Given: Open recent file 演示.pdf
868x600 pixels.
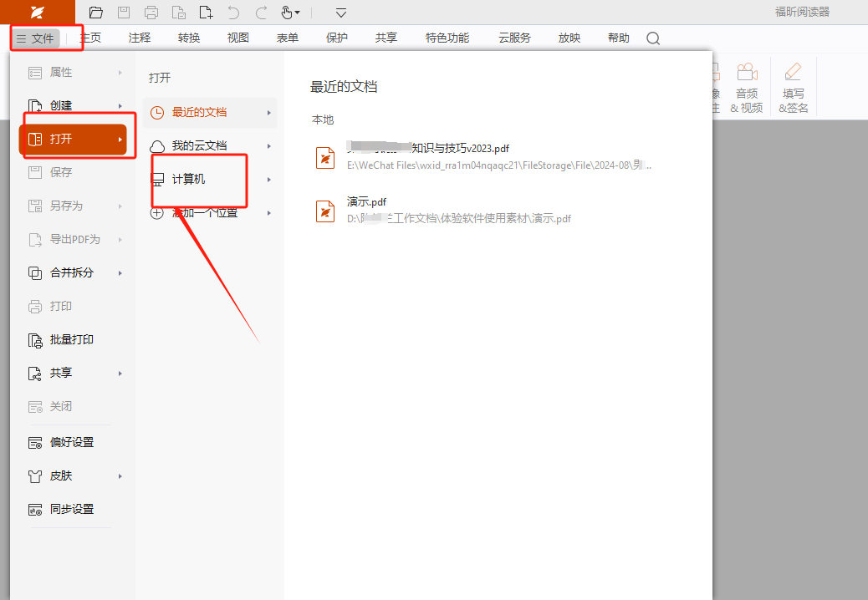Looking at the screenshot, I should (x=367, y=202).
